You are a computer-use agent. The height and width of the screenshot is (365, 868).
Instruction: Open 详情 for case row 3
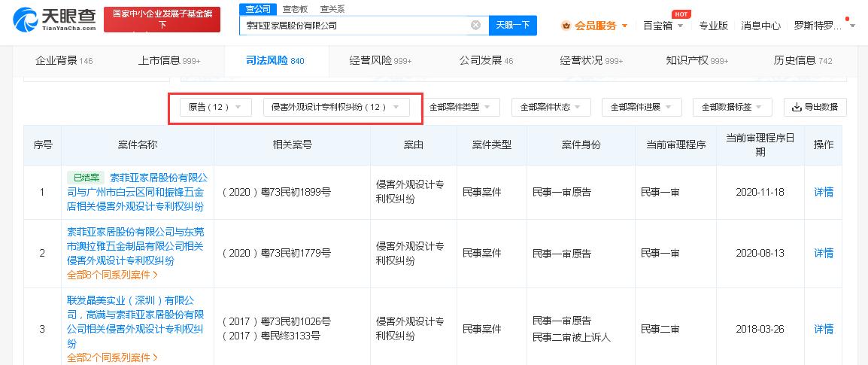click(x=823, y=329)
